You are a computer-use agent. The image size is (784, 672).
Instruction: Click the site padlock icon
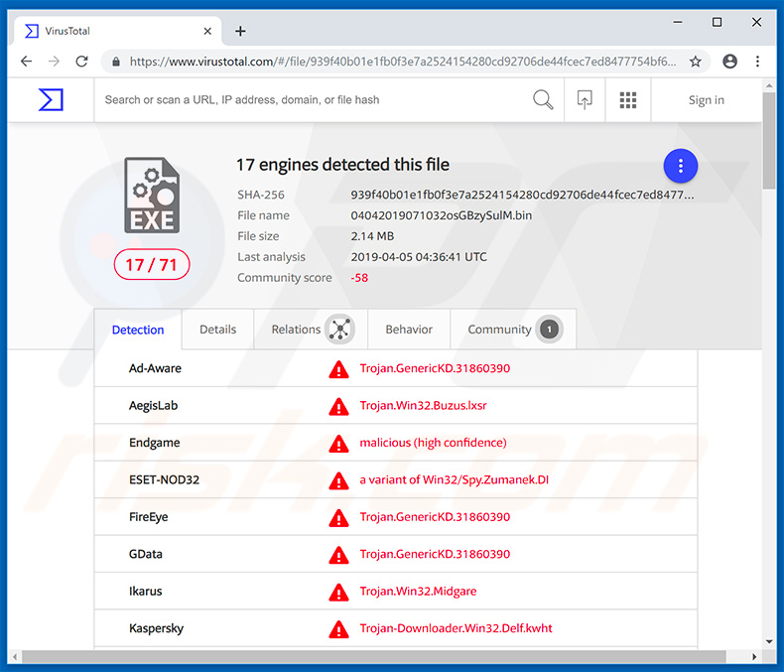point(116,62)
